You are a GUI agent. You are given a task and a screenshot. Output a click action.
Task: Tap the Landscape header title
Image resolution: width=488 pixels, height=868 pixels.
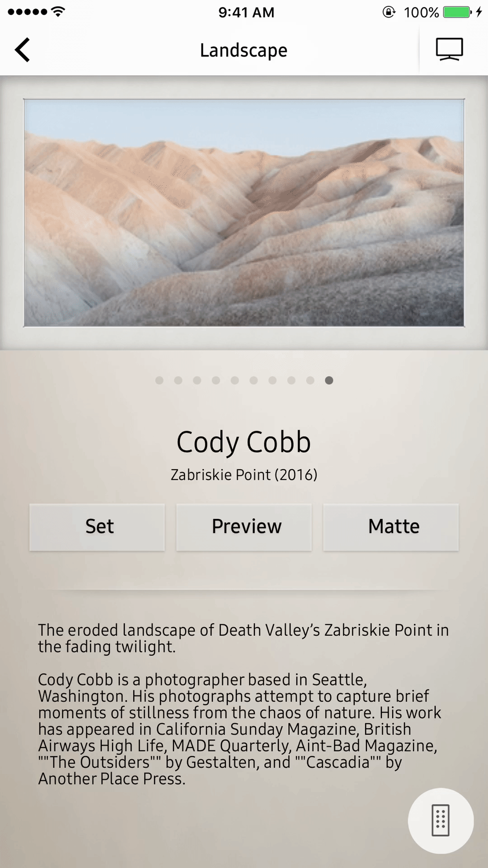(244, 51)
